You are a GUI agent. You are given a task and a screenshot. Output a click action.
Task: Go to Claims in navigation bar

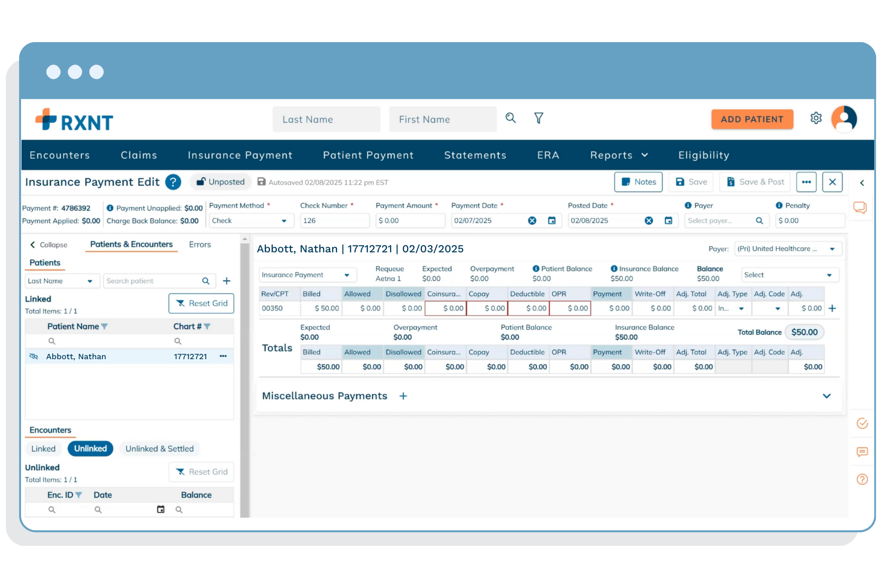point(139,155)
